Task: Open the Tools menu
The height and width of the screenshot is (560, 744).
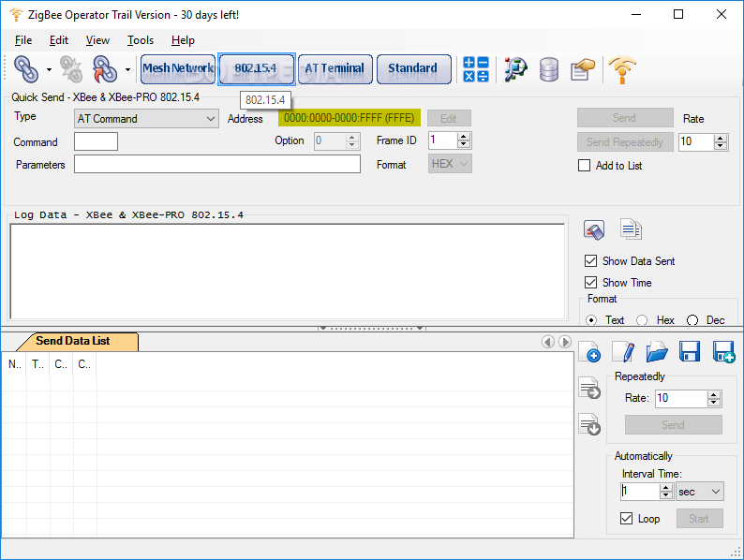Action: pos(141,40)
